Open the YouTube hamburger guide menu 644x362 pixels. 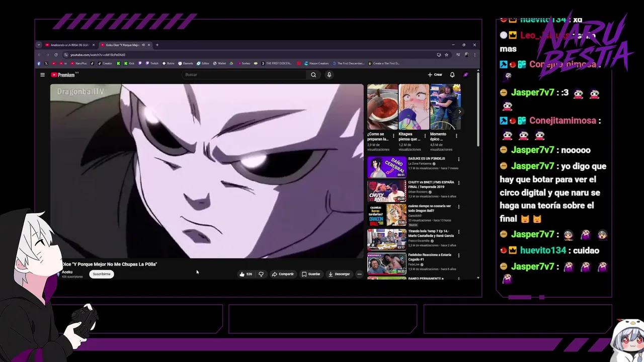[x=42, y=74]
